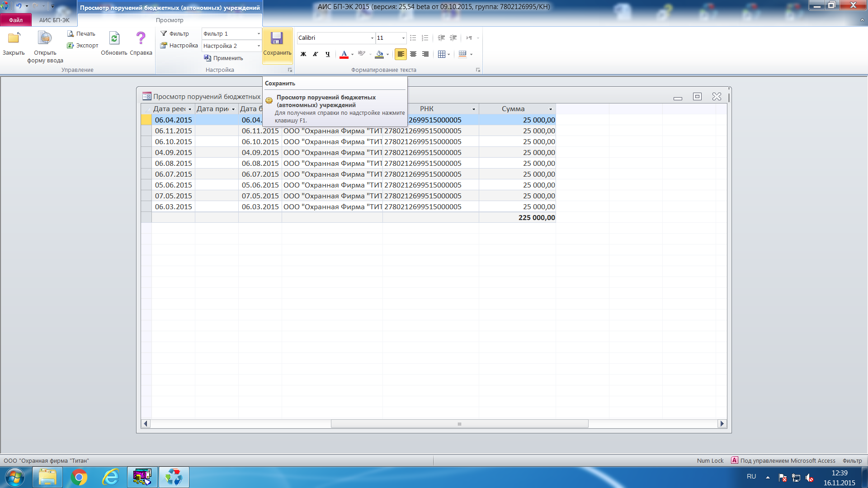This screenshot has height=488, width=868.
Task: Toggle underline (Ч) formatting
Action: 328,54
